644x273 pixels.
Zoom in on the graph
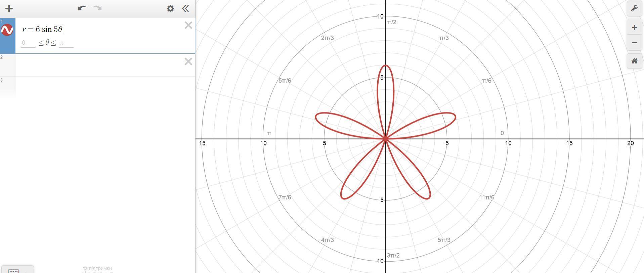[x=634, y=28]
